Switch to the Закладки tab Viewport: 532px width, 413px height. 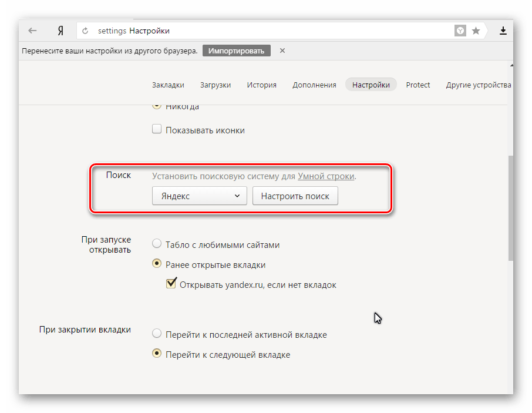click(168, 85)
